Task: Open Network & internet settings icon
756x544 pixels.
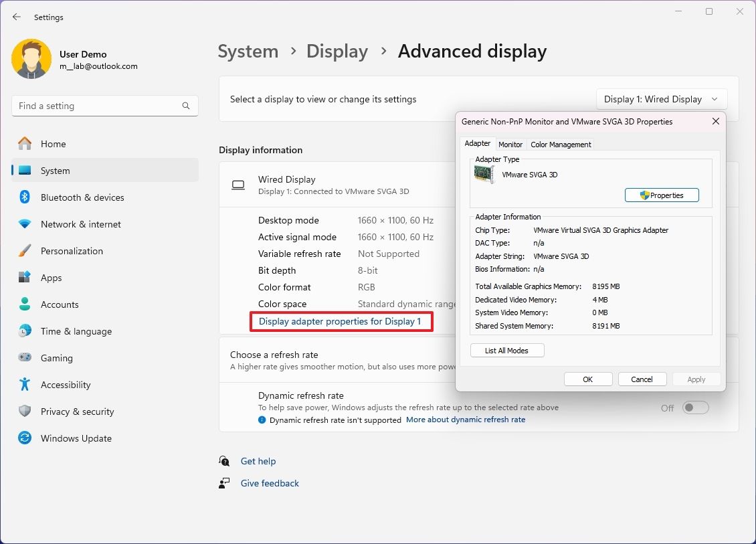Action: pyautogui.click(x=24, y=224)
